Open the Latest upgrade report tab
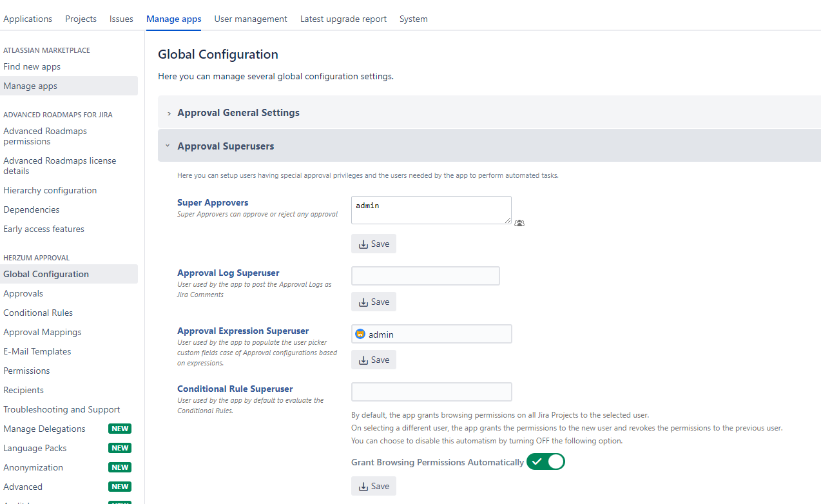Screen dimensions: 821x504 point(343,19)
